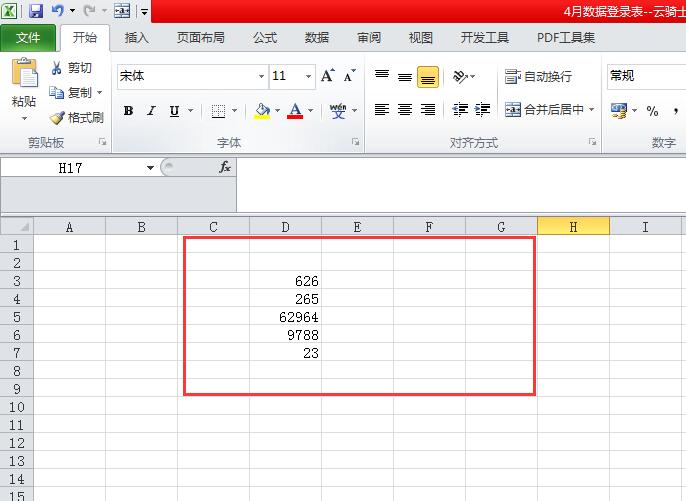Viewport: 686px width, 501px height.
Task: Expand the underline style arrow
Action: point(190,111)
